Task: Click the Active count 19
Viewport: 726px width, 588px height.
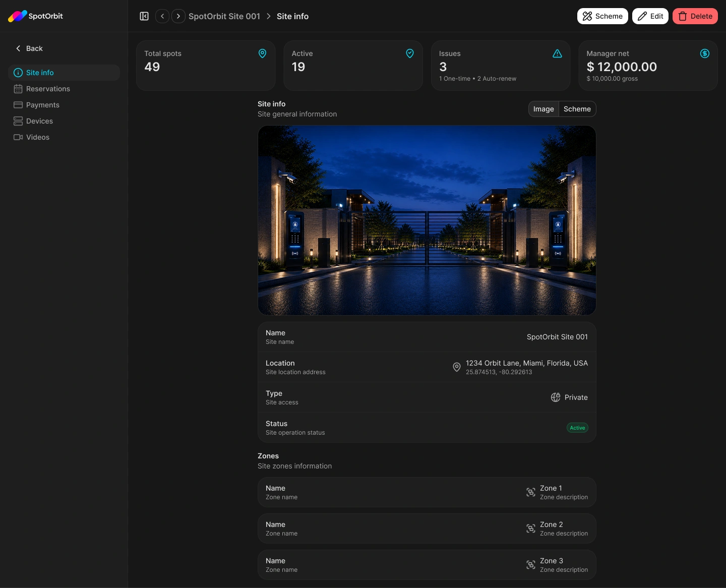Action: click(x=298, y=67)
